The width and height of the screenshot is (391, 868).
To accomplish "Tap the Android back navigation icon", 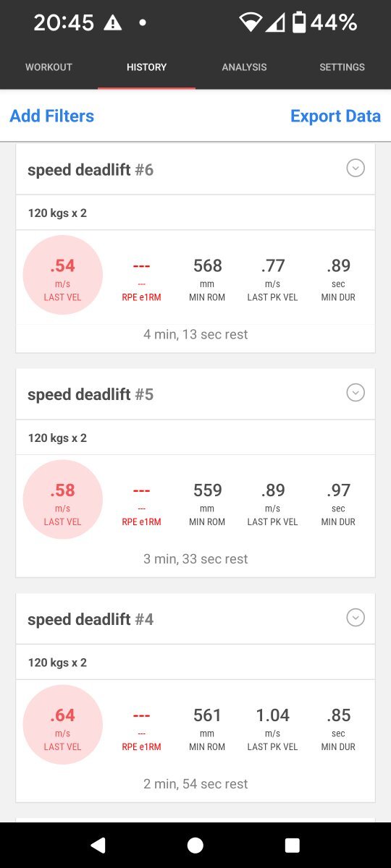I will (x=98, y=845).
